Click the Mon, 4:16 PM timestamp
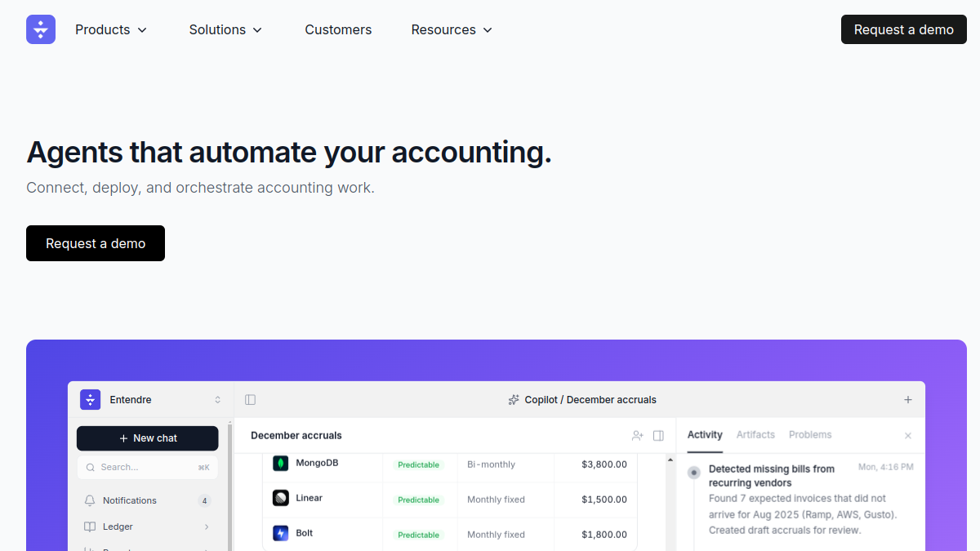 [x=886, y=467]
